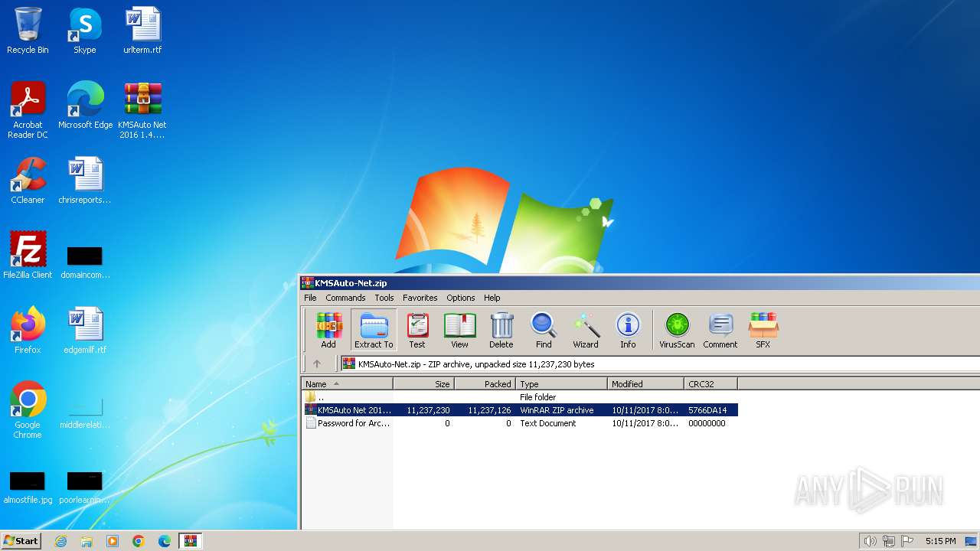The image size is (980, 551).
Task: Click the Delete trash icon in WinRAR
Action: pos(501,330)
